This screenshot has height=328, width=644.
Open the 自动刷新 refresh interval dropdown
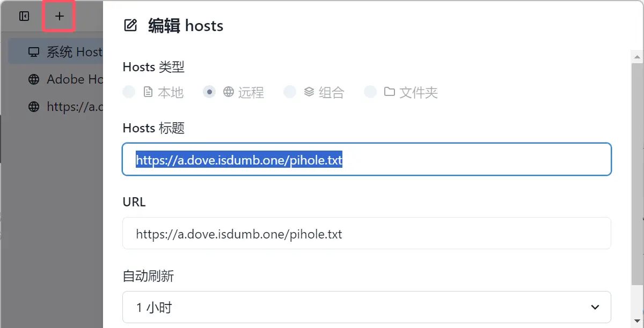click(367, 307)
